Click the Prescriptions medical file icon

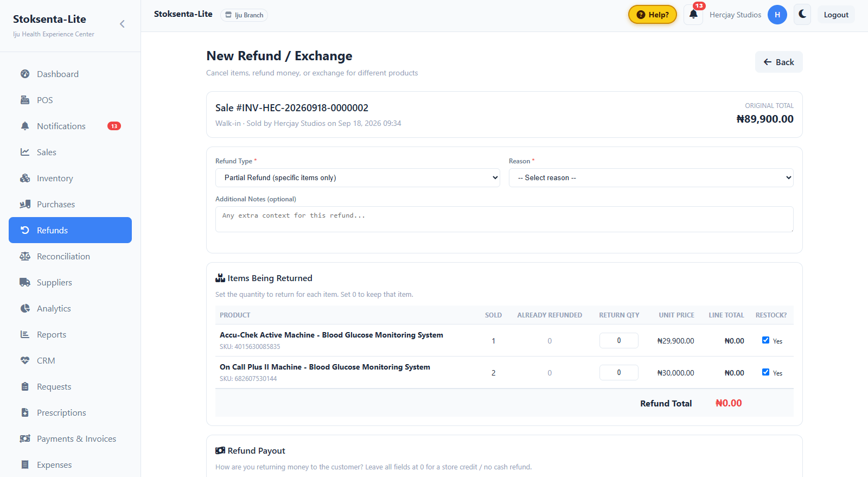click(x=25, y=412)
